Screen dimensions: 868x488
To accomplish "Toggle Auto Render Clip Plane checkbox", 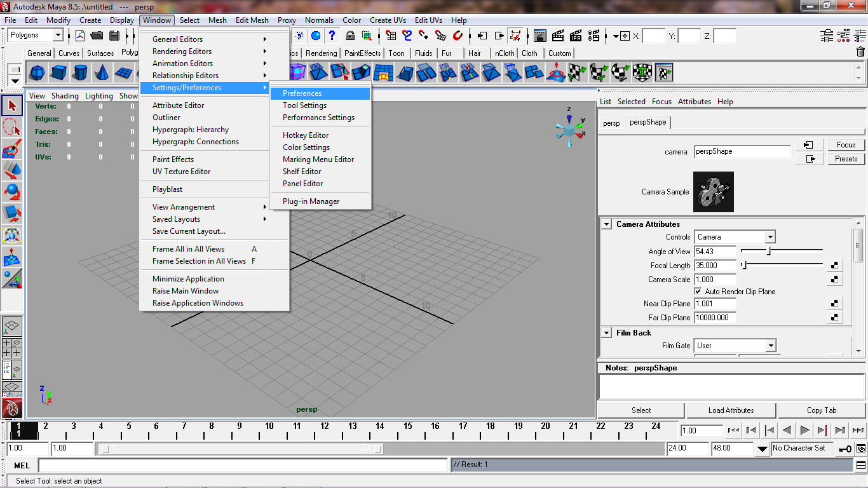I will coord(698,292).
